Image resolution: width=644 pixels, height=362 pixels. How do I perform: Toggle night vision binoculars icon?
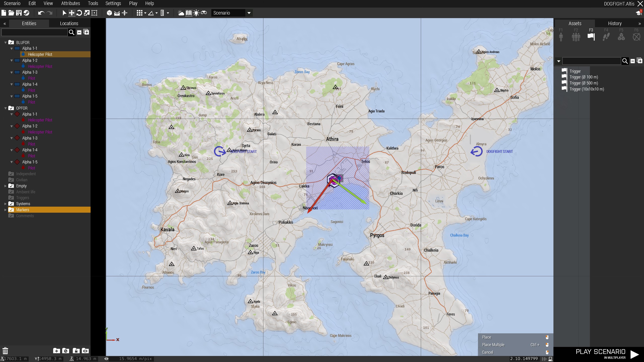point(204,13)
